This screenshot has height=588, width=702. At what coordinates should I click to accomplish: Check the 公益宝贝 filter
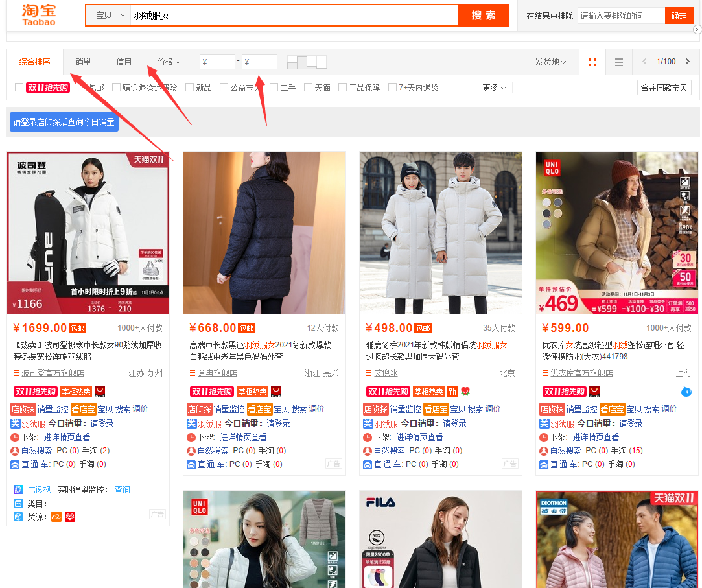[224, 88]
